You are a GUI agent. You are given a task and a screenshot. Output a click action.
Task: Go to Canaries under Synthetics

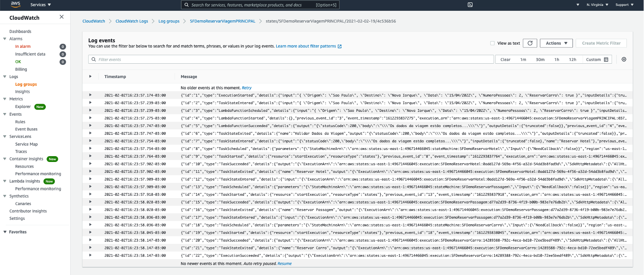23,204
